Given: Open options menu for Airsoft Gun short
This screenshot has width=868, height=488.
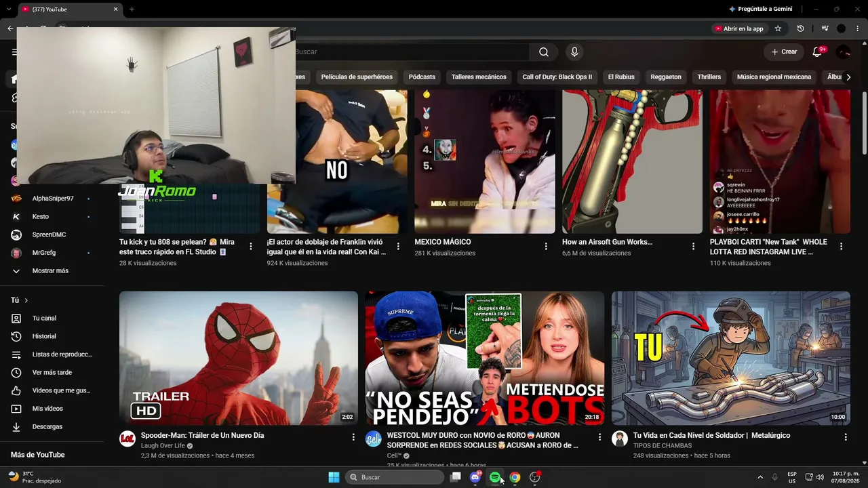Looking at the screenshot, I should [694, 247].
